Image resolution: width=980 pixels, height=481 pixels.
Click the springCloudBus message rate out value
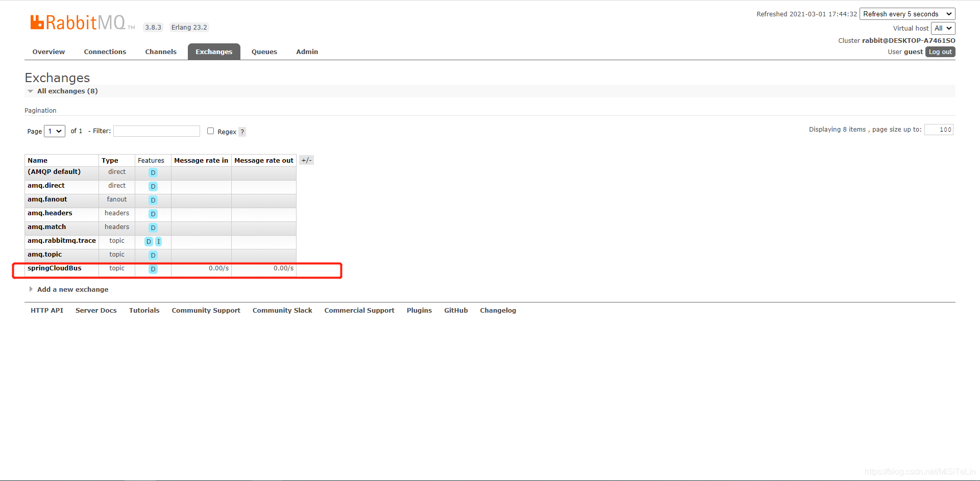pyautogui.click(x=283, y=268)
